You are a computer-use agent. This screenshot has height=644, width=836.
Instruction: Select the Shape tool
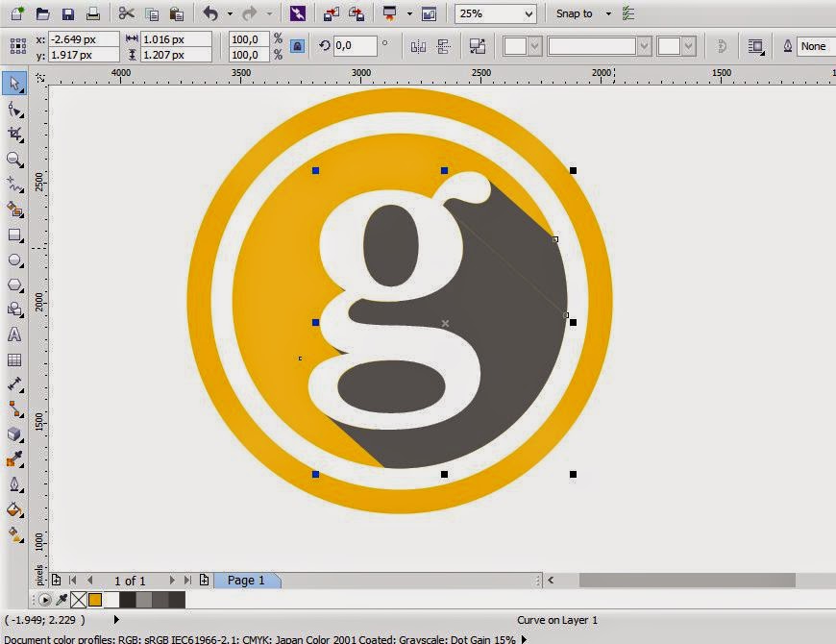pyautogui.click(x=15, y=111)
